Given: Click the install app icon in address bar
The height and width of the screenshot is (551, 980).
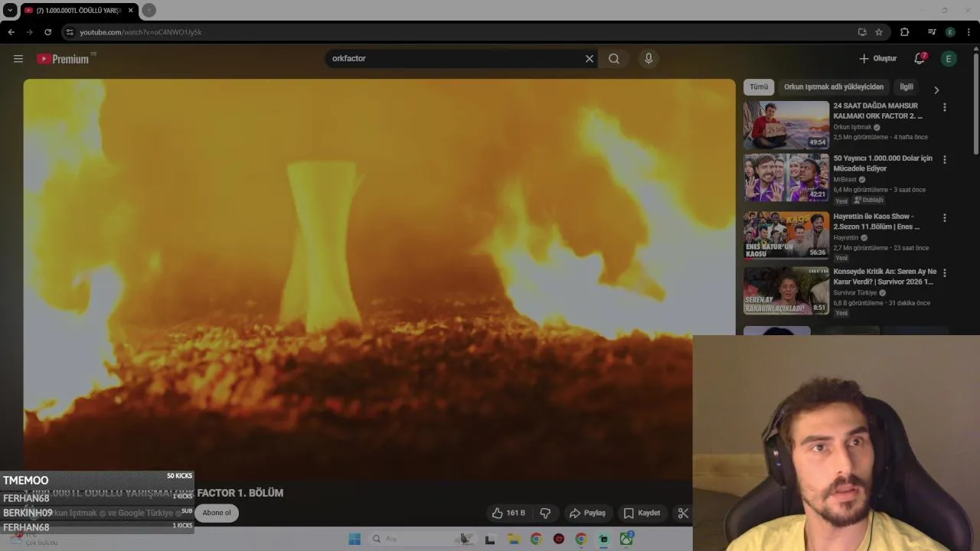Looking at the screenshot, I should click(862, 32).
